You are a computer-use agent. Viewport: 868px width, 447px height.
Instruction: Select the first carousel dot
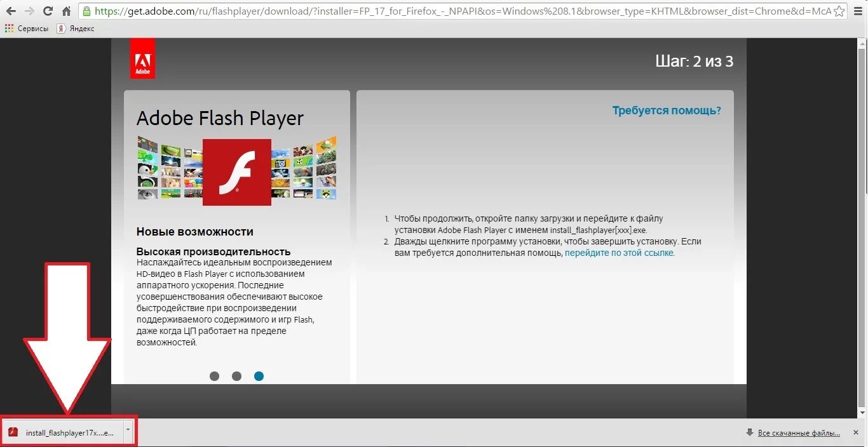(x=215, y=376)
